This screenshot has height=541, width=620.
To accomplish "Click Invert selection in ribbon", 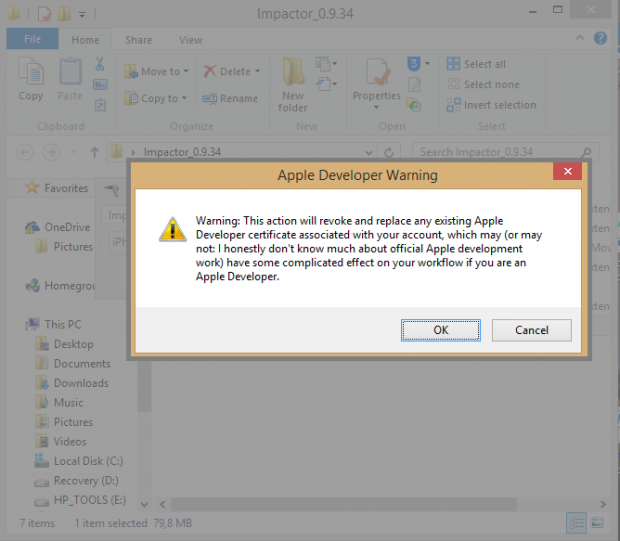I will 491,105.
